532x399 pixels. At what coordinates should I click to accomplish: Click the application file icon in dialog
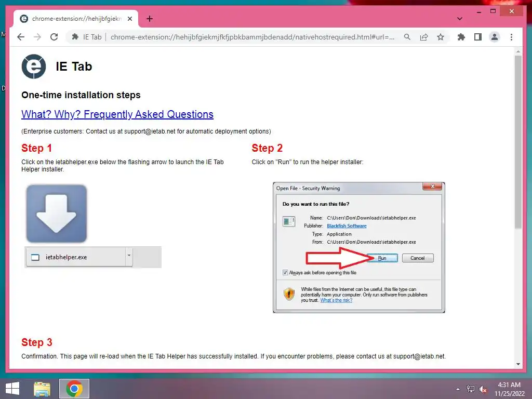(289, 221)
